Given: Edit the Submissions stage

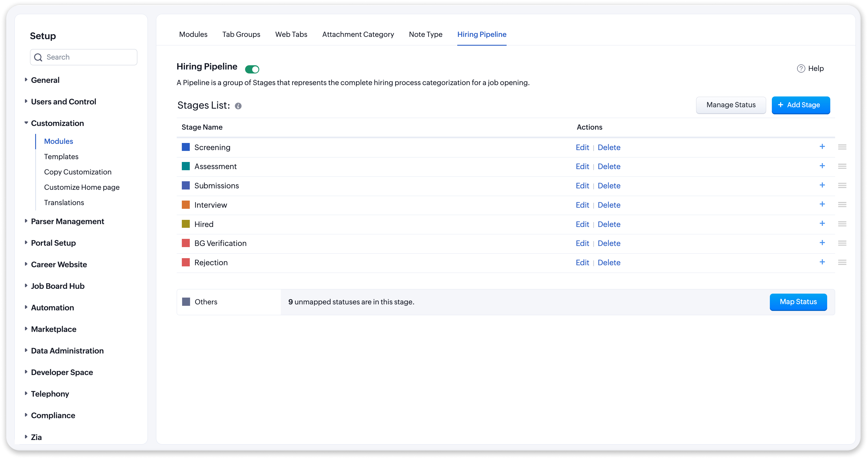Looking at the screenshot, I should click(582, 186).
